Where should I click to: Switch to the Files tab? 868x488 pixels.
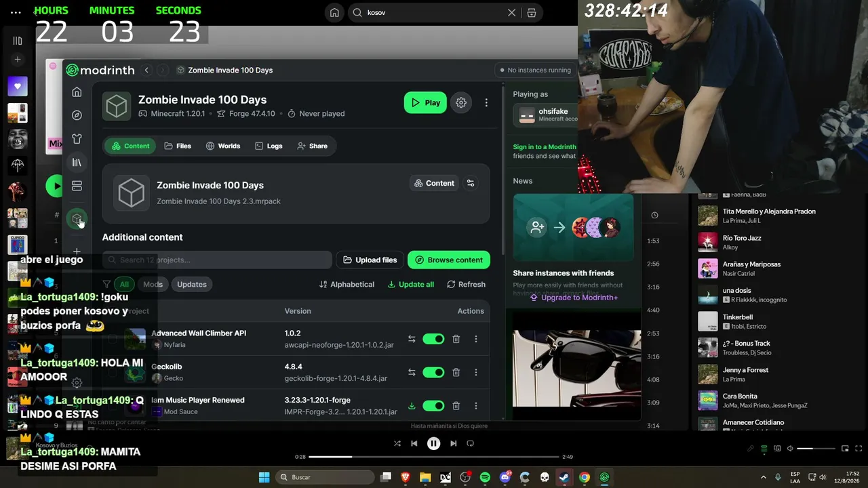178,146
